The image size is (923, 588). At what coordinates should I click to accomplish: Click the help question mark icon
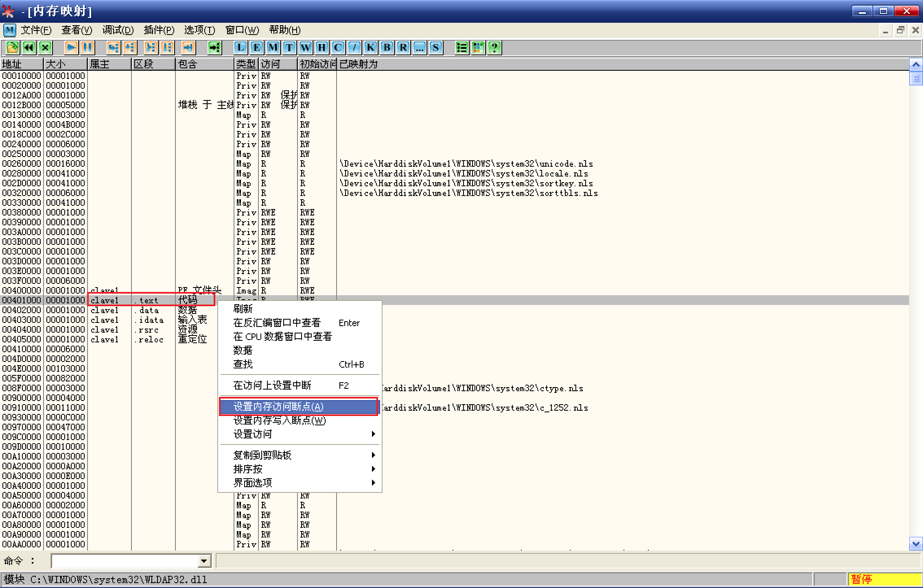(494, 48)
